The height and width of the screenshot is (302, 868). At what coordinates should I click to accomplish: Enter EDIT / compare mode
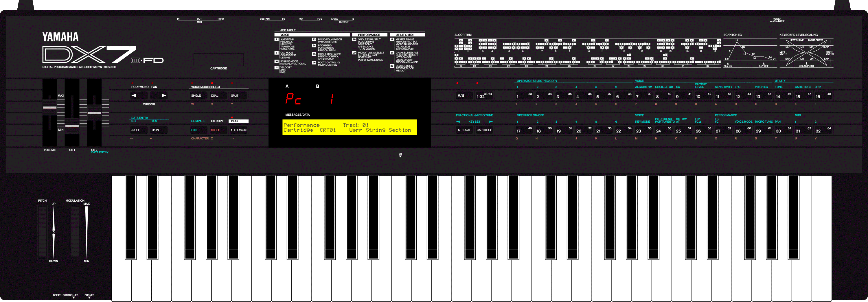198,130
